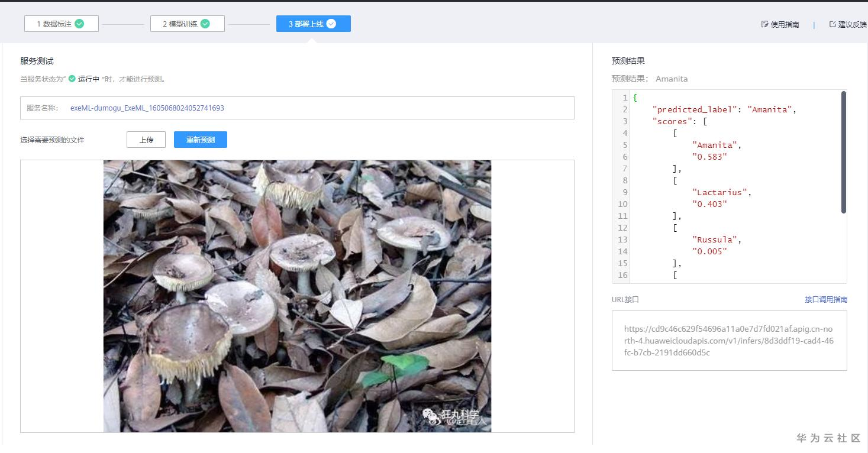Click the mushroom prediction image preview
Screen dimensions: 868x453
coord(296,296)
